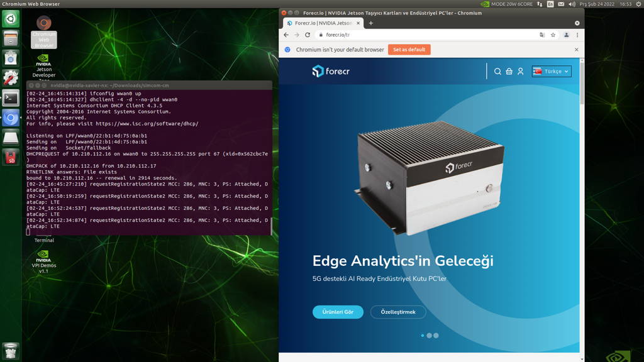The width and height of the screenshot is (644, 362).
Task: Dismiss the default browser infobar
Action: [x=576, y=50]
